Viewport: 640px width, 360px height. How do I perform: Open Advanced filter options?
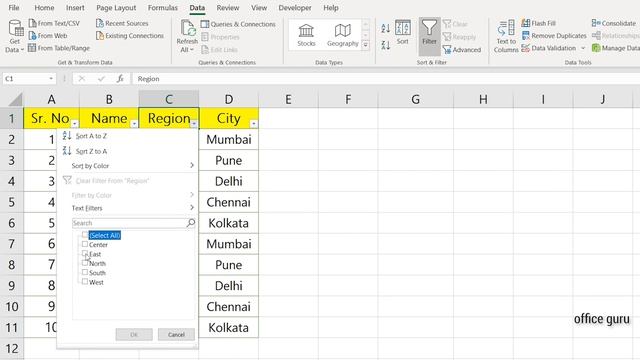tap(462, 50)
